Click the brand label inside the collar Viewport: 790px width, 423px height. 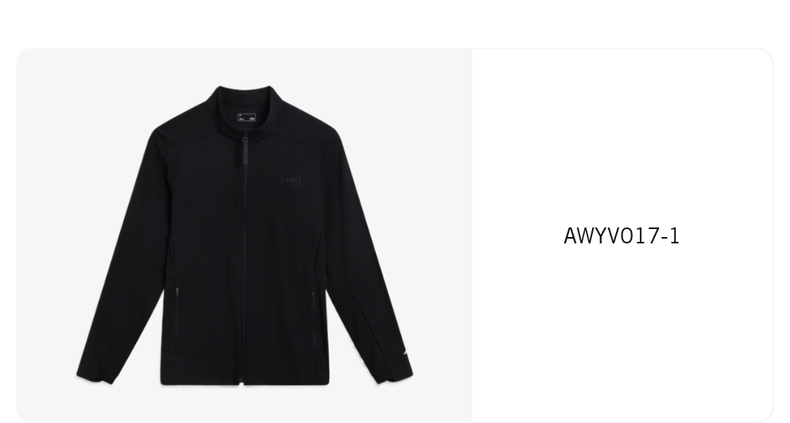pos(246,117)
